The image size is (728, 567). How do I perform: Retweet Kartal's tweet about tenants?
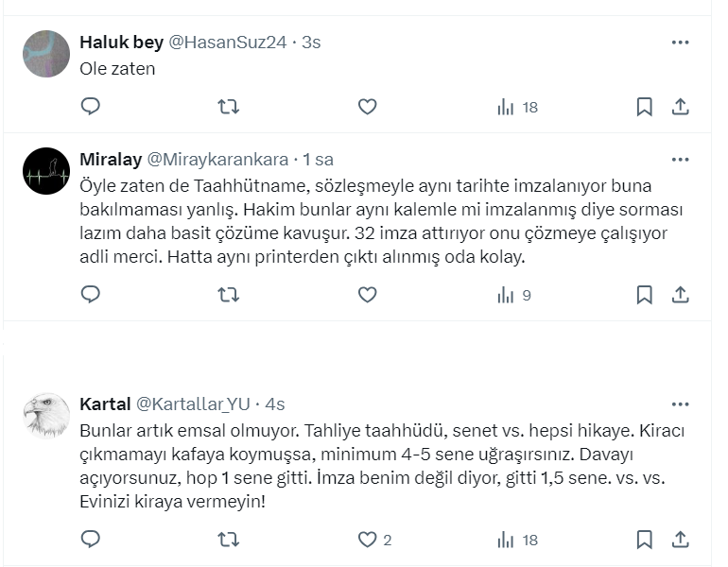pos(229,540)
